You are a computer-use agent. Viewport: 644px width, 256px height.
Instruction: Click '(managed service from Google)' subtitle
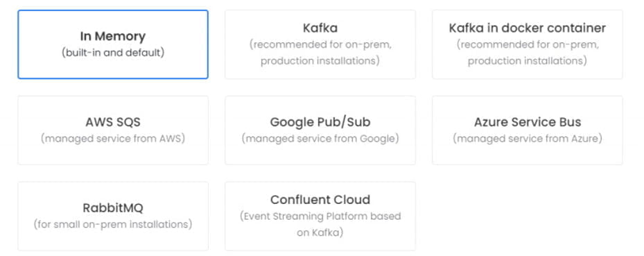click(x=320, y=139)
